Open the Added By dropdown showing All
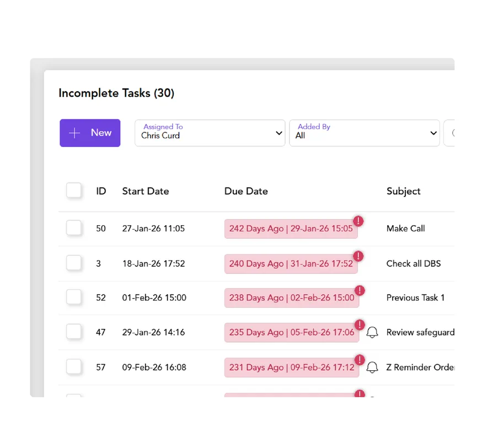Image resolution: width=482 pixels, height=448 pixels. 365,133
